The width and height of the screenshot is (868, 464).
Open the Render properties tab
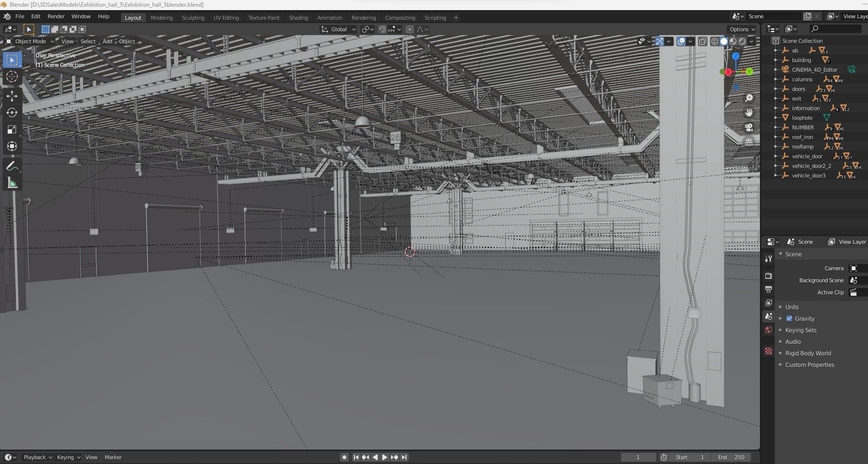click(769, 276)
